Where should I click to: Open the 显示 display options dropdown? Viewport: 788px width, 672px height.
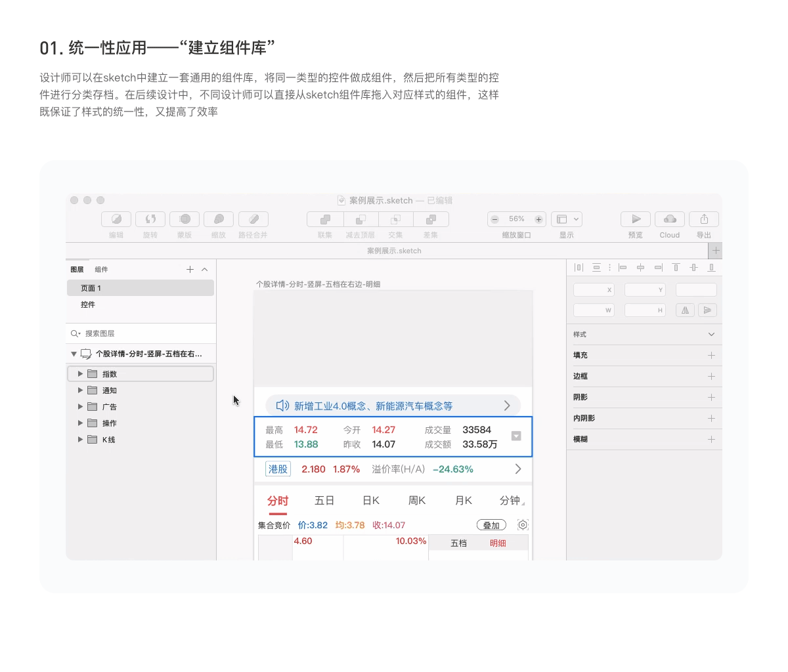click(566, 219)
